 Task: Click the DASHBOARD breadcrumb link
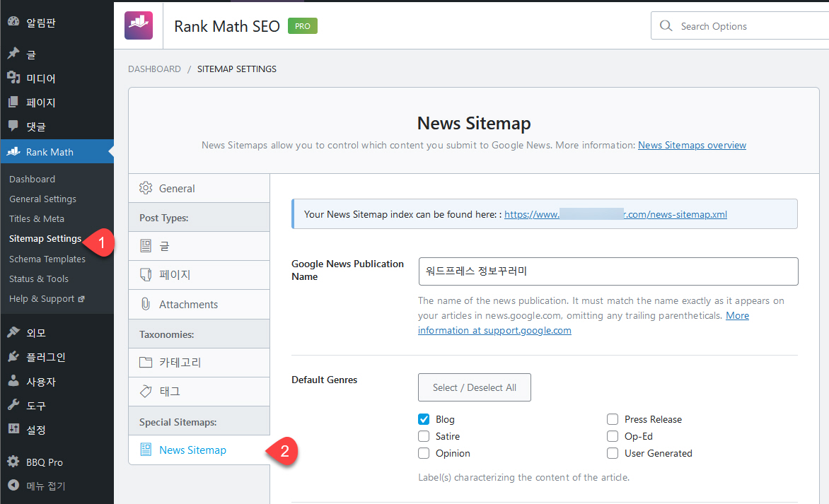[x=154, y=69]
